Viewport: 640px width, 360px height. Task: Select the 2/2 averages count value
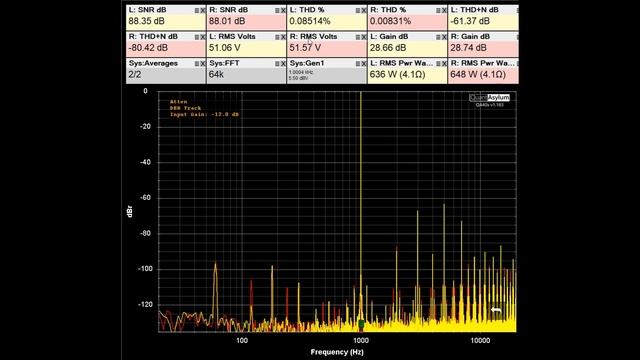click(135, 75)
